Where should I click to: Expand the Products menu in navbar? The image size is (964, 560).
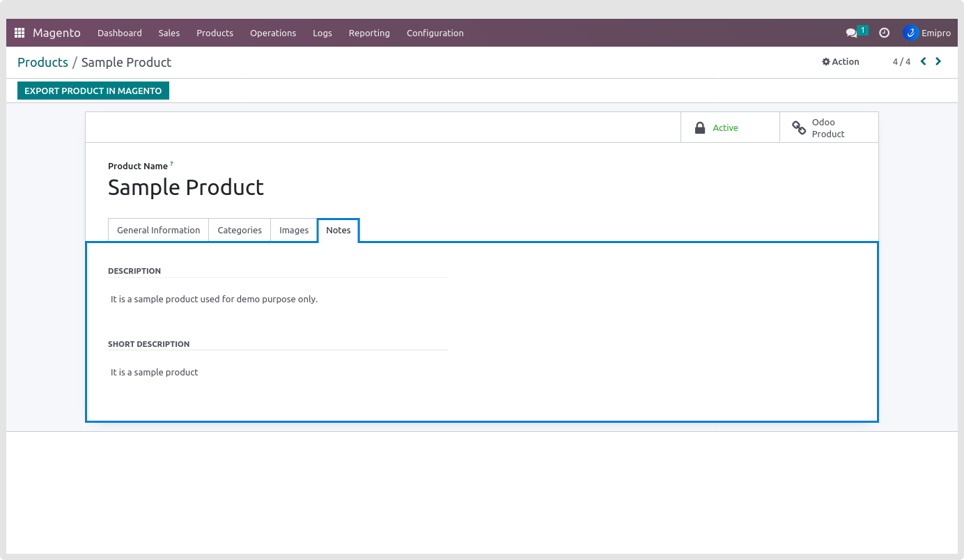[215, 33]
